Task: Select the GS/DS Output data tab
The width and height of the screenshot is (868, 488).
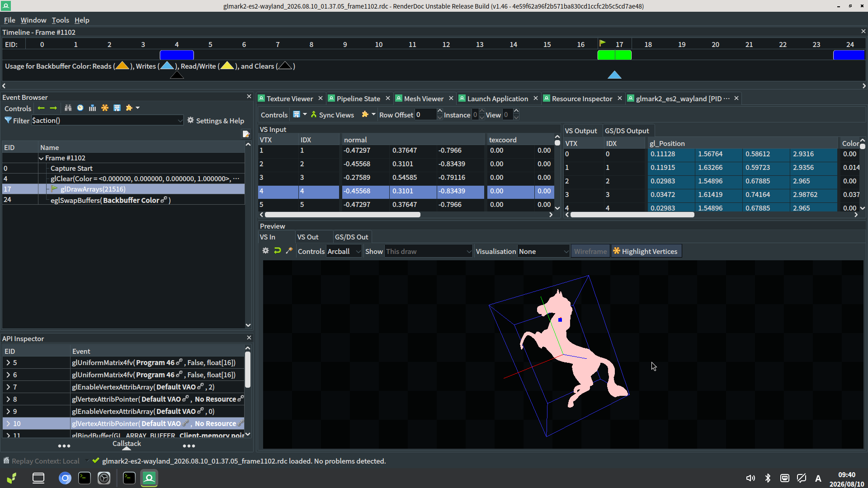Action: click(x=627, y=131)
